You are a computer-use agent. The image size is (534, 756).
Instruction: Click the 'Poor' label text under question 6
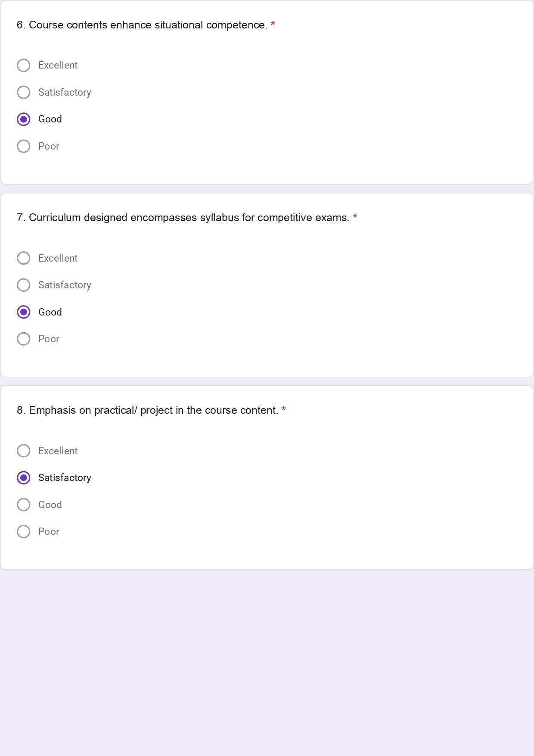[x=49, y=146]
